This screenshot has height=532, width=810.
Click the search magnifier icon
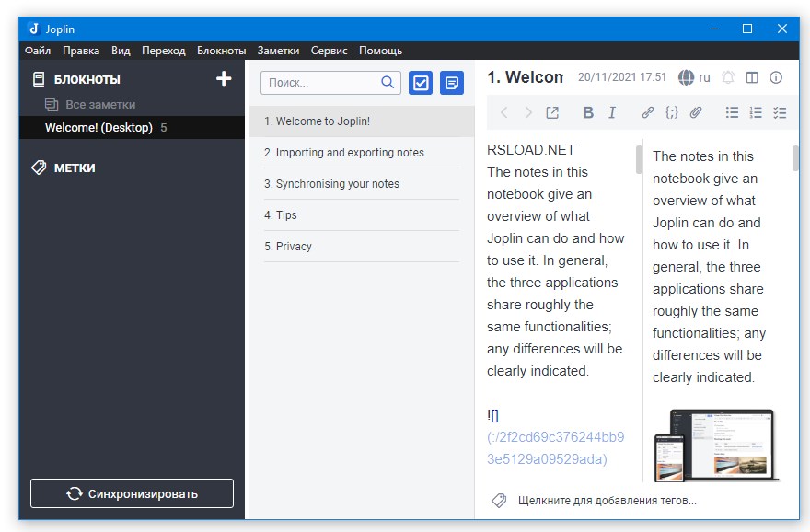(388, 82)
